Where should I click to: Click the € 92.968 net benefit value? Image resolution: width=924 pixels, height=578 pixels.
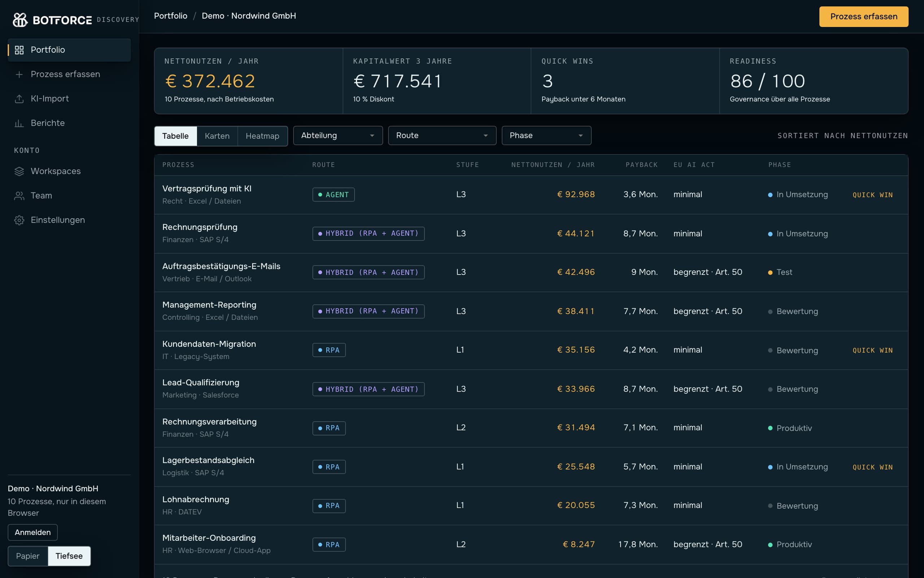[576, 195]
